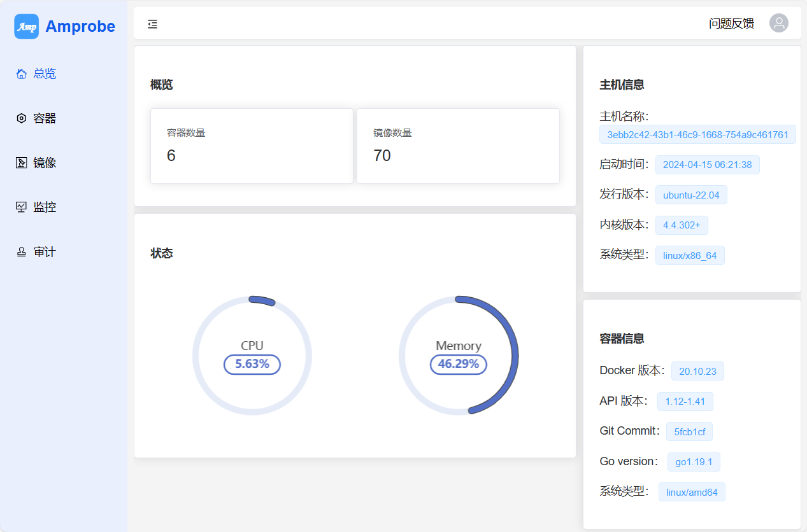Click the image icon beside 镜像

[x=22, y=163]
